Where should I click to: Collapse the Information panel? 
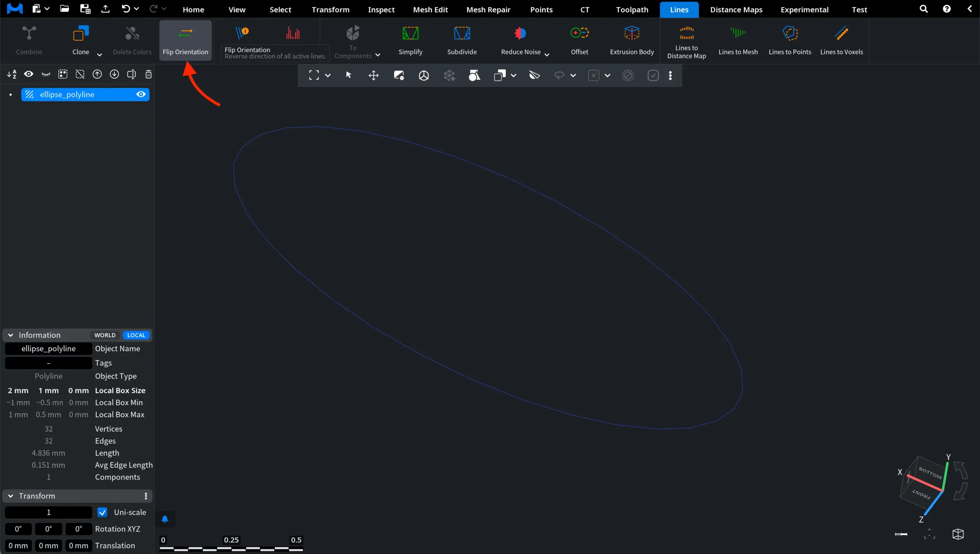[11, 335]
